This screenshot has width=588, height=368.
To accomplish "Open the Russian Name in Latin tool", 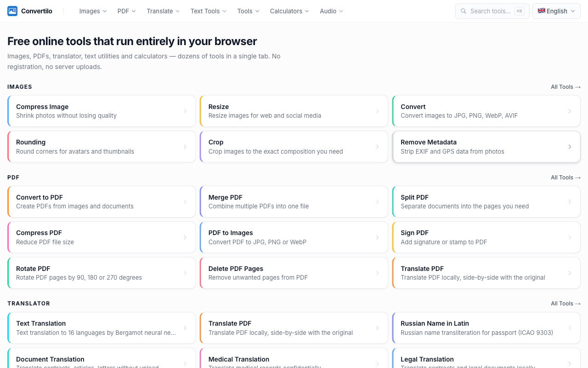I will coord(486,328).
